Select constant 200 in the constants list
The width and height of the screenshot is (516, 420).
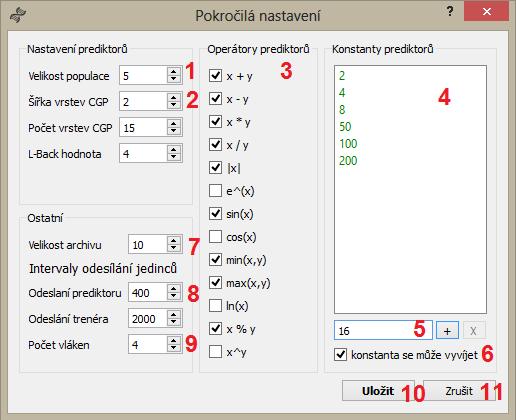coord(410,161)
